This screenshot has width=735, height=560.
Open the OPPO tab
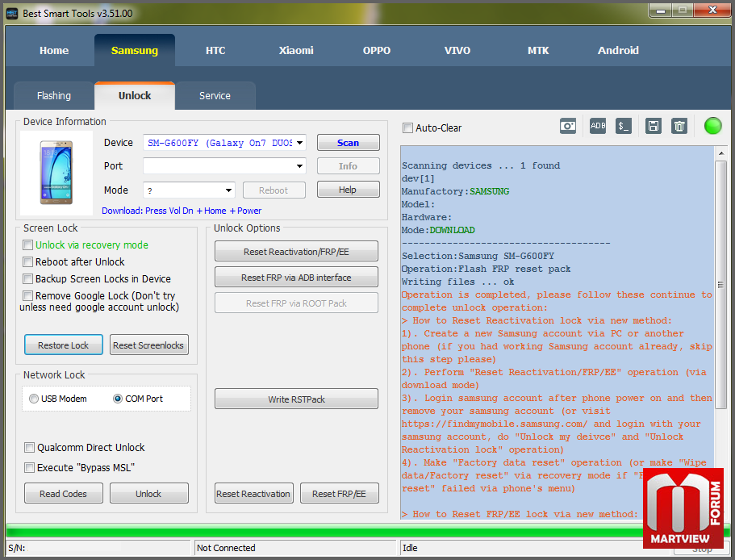click(x=377, y=51)
